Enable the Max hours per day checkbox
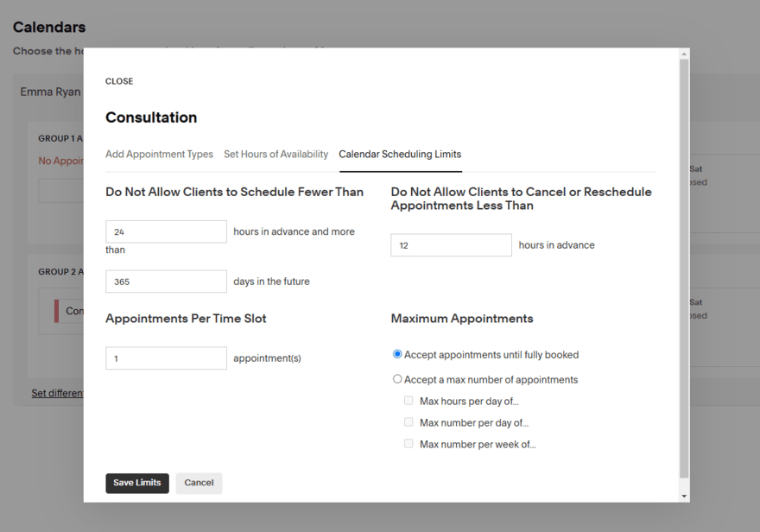Viewport: 760px width, 532px height. pyautogui.click(x=408, y=400)
